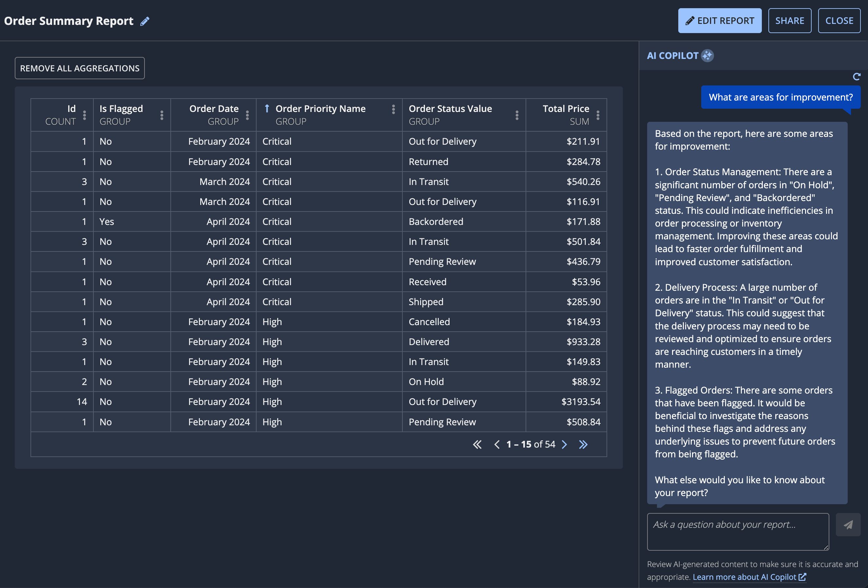Click the Received status cell
This screenshot has height=588, width=868.
[x=464, y=282]
